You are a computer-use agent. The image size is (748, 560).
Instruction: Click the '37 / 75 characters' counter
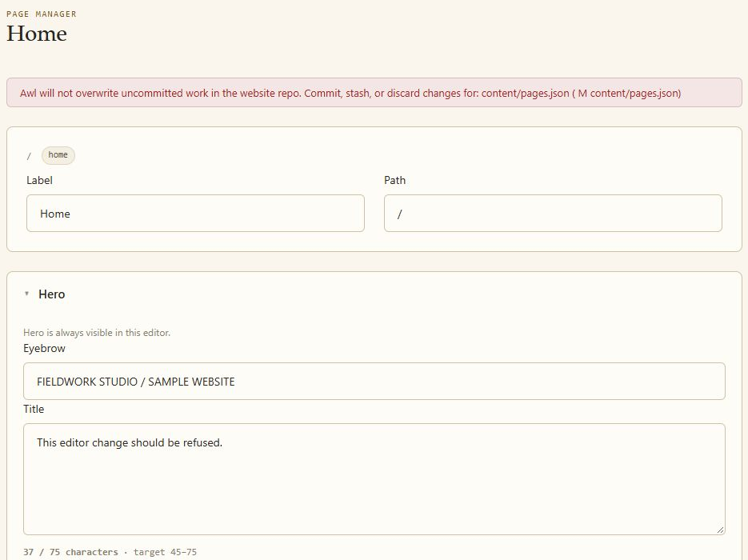[x=70, y=552]
